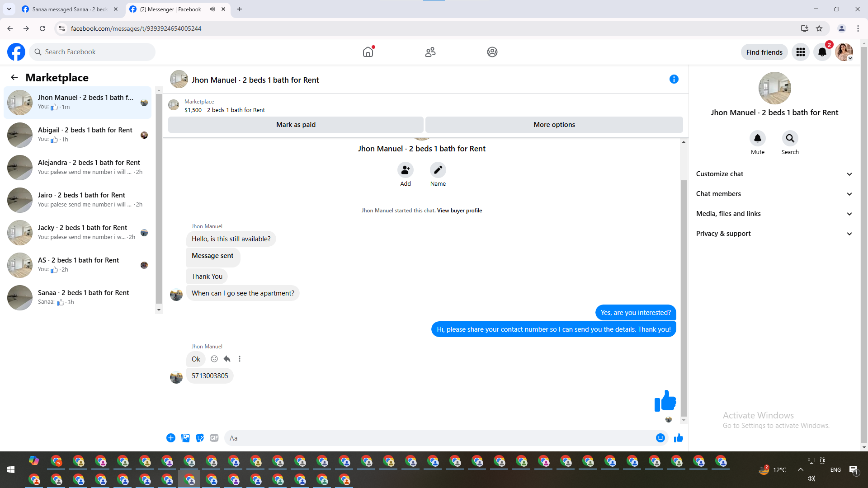Show hidden system tray icons

click(x=801, y=470)
